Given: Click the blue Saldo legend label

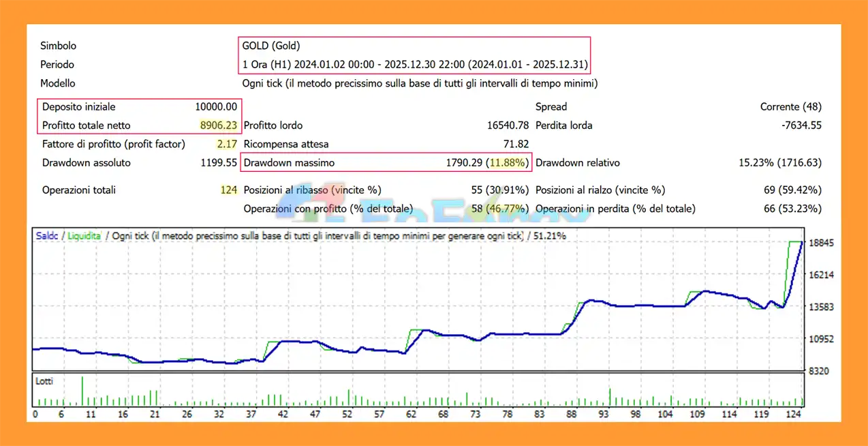Looking at the screenshot, I should (x=46, y=236).
